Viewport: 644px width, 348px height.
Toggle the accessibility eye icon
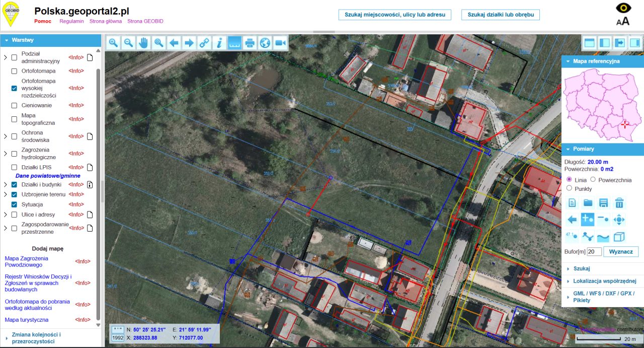click(x=623, y=8)
